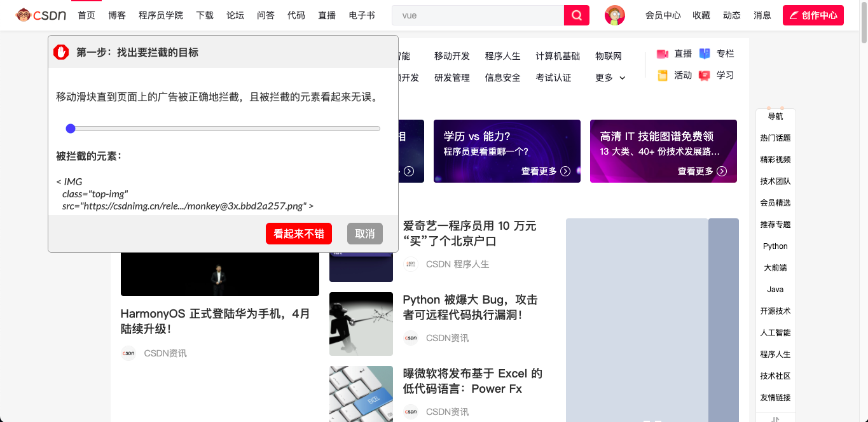
Task: Open 会员中心 link
Action: click(x=663, y=15)
